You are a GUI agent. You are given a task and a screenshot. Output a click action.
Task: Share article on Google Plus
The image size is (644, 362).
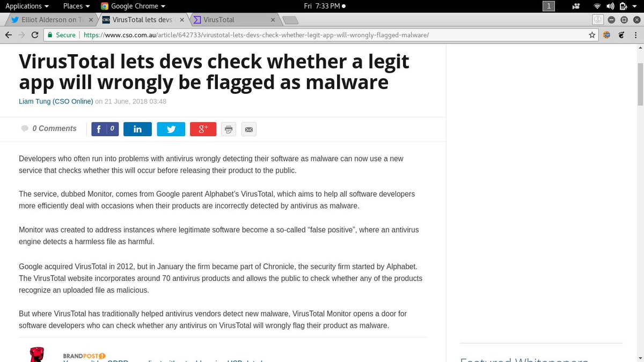click(203, 129)
